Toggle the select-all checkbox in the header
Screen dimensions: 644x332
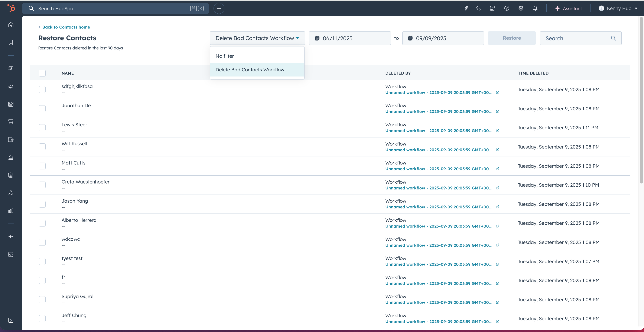coord(42,73)
